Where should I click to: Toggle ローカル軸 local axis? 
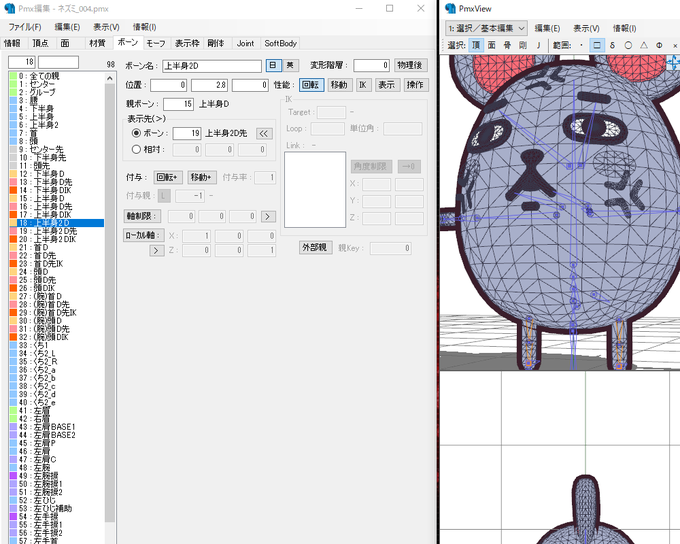144,236
